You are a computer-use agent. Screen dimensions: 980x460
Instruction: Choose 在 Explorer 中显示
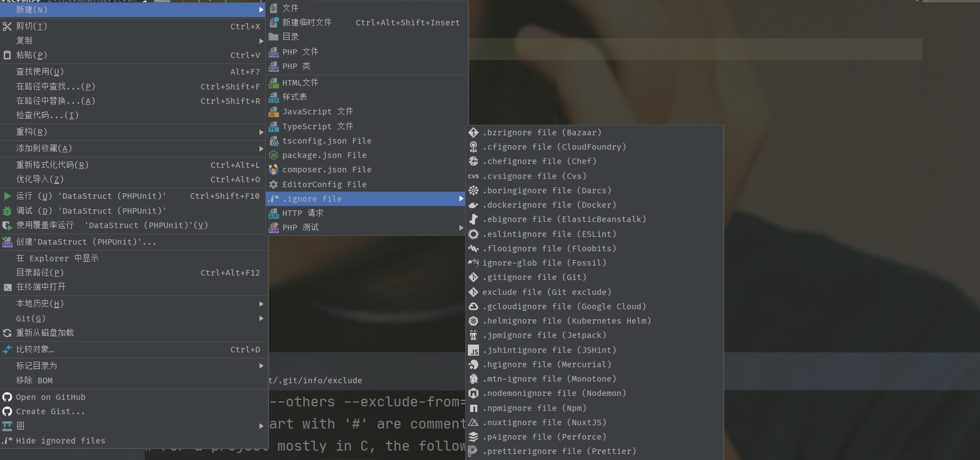134,258
